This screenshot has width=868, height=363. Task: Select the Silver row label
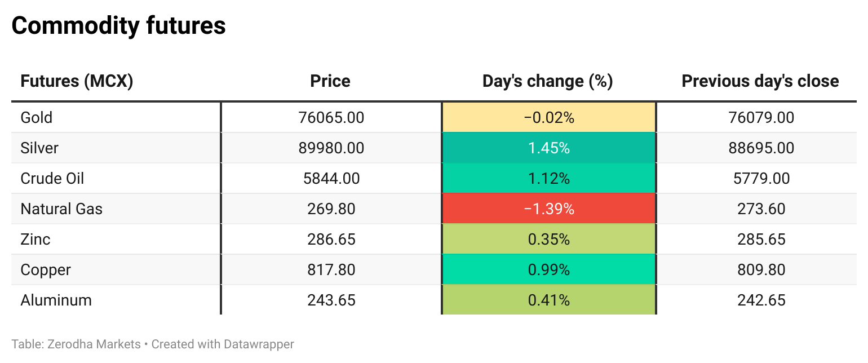(39, 148)
